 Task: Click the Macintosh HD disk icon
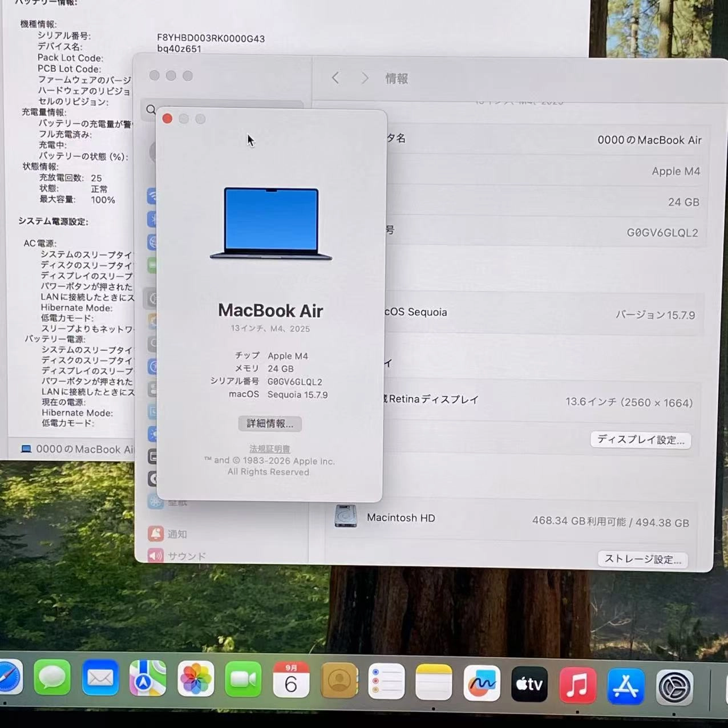[x=346, y=516]
